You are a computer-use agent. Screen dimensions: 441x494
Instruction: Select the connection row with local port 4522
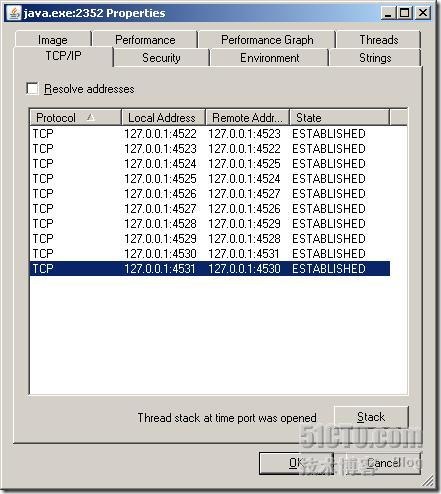(x=210, y=134)
